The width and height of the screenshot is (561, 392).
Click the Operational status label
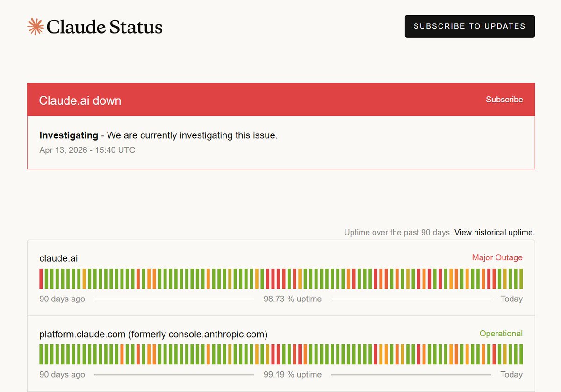(501, 334)
